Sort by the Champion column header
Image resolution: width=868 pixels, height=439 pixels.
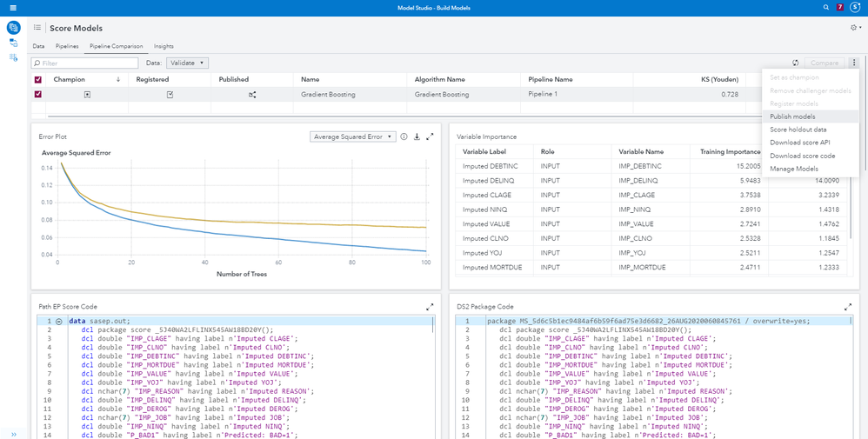click(x=70, y=79)
